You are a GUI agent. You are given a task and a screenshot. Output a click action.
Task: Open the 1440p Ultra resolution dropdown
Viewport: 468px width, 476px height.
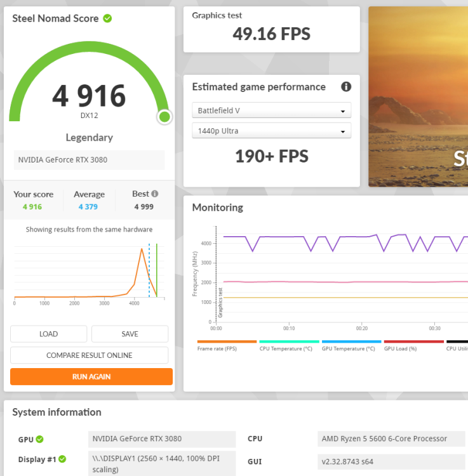coord(271,131)
